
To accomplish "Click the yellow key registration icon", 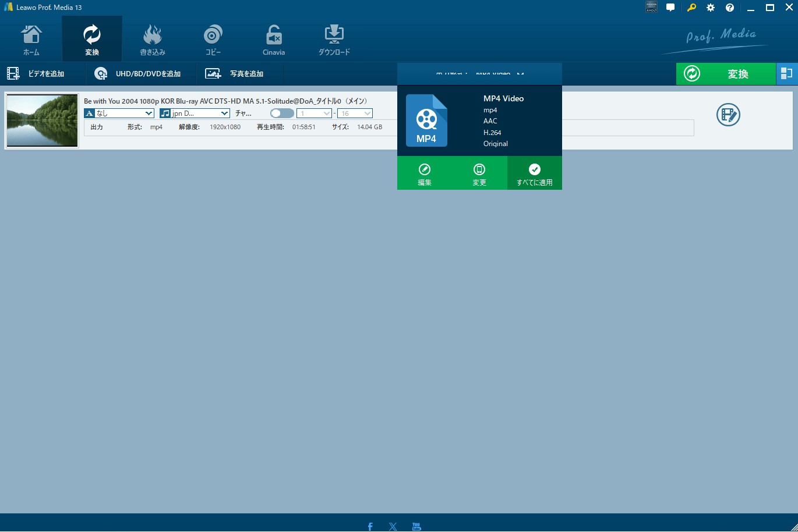I will click(691, 8).
